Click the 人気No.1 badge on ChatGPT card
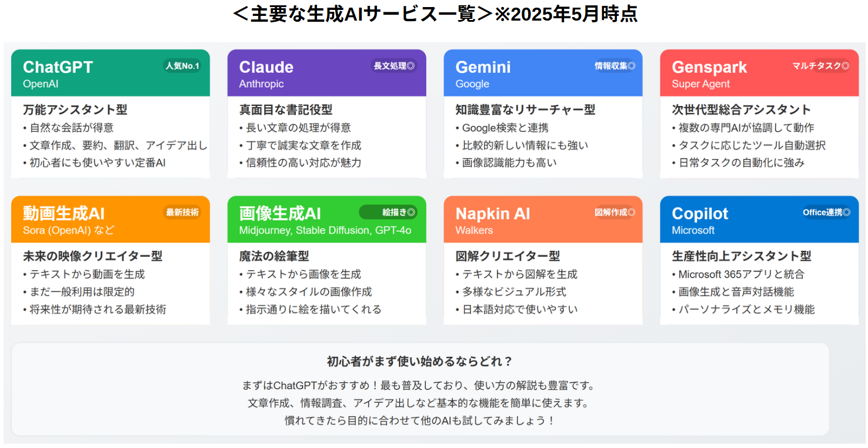 pos(182,66)
